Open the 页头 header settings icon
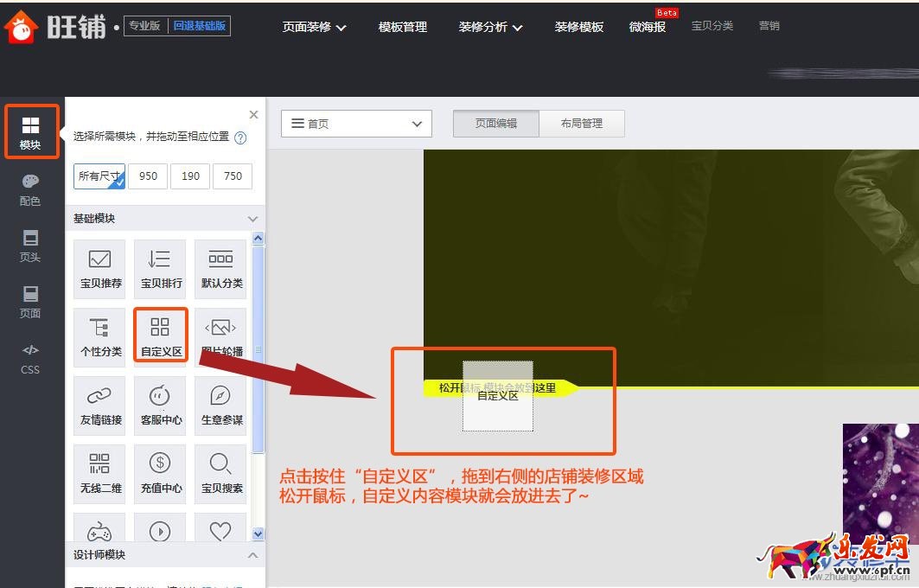The height and width of the screenshot is (588, 919). [29, 248]
